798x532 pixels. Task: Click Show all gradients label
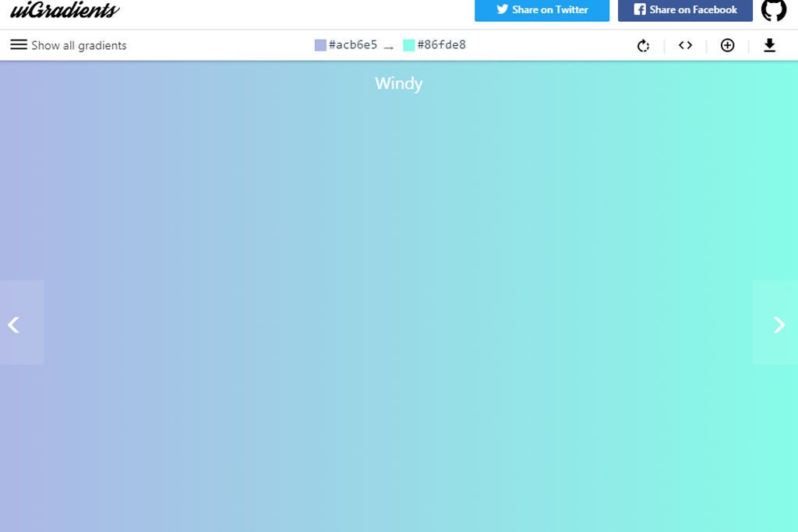point(79,45)
